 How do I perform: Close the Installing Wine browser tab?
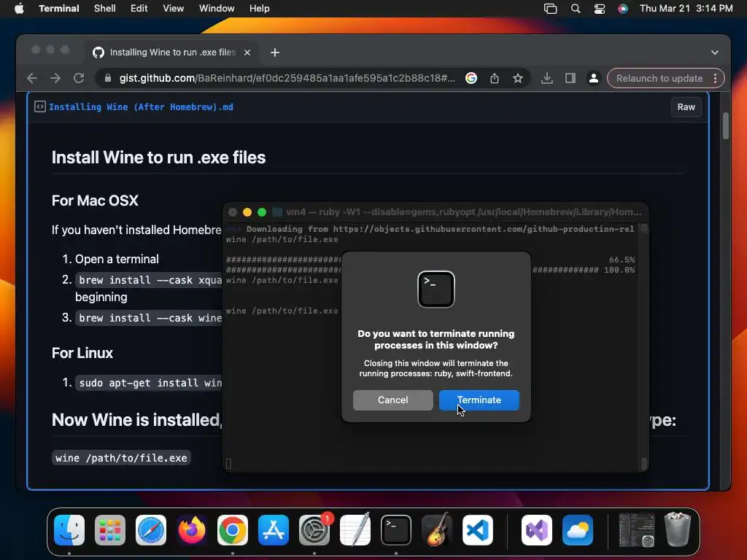[247, 52]
